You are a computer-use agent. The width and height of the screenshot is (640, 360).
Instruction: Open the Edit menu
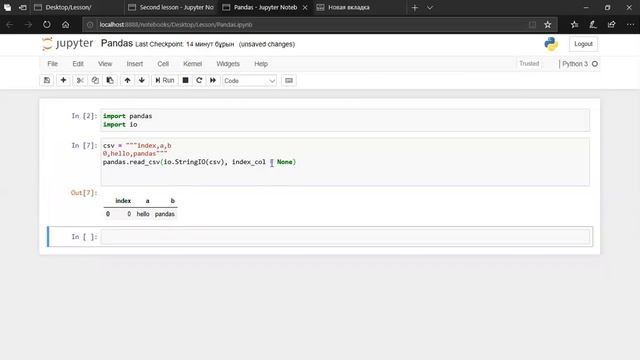pyautogui.click(x=78, y=64)
